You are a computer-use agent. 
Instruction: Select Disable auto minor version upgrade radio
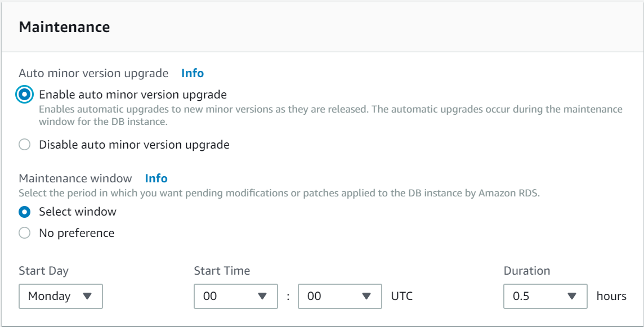(x=24, y=145)
